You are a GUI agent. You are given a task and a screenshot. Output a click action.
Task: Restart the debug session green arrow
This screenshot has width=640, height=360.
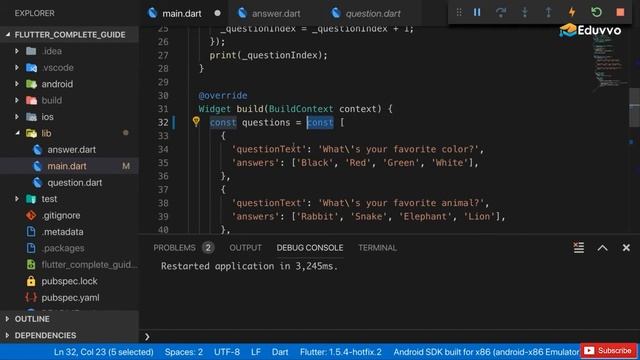(x=596, y=12)
